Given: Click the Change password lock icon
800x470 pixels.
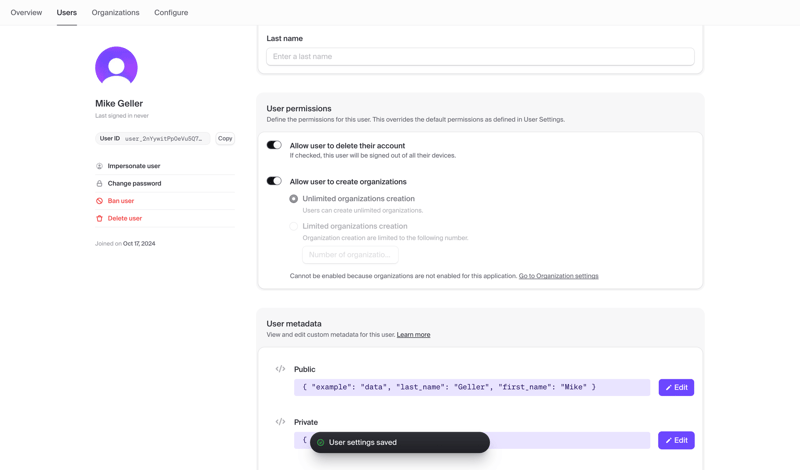Looking at the screenshot, I should (99, 183).
